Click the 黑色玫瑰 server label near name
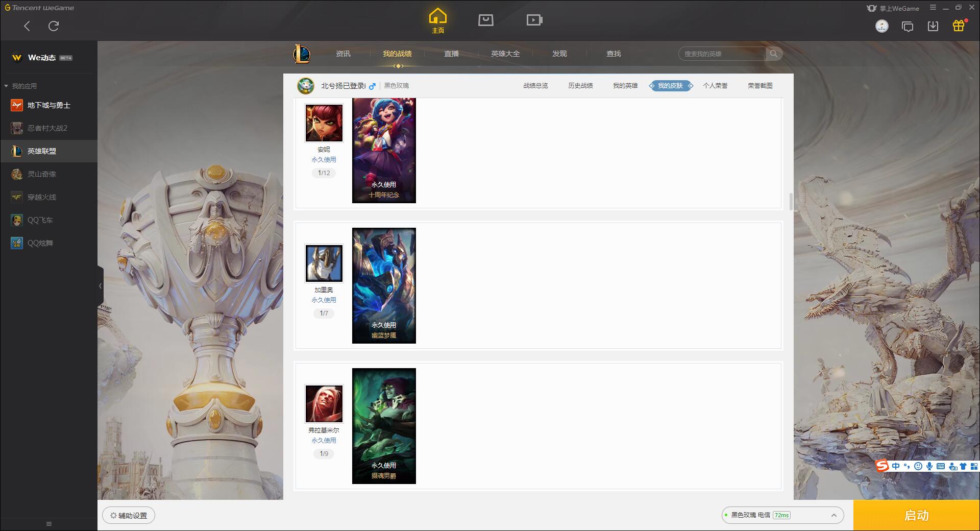980x531 pixels. (397, 86)
